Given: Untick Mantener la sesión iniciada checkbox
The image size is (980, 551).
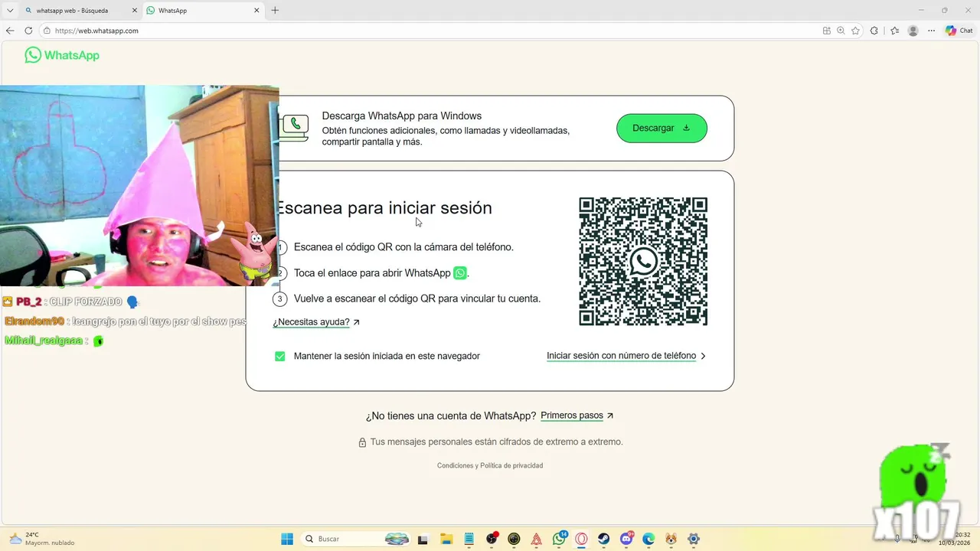Looking at the screenshot, I should click(279, 356).
